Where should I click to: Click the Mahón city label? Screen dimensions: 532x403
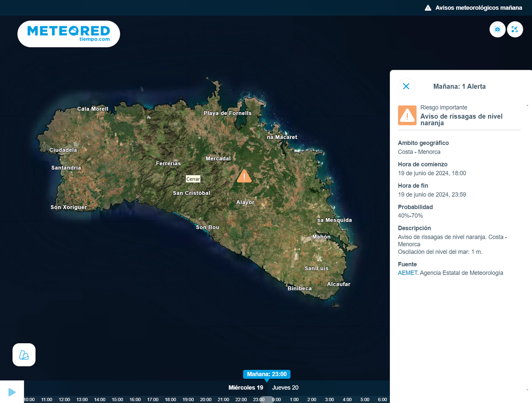tap(321, 237)
